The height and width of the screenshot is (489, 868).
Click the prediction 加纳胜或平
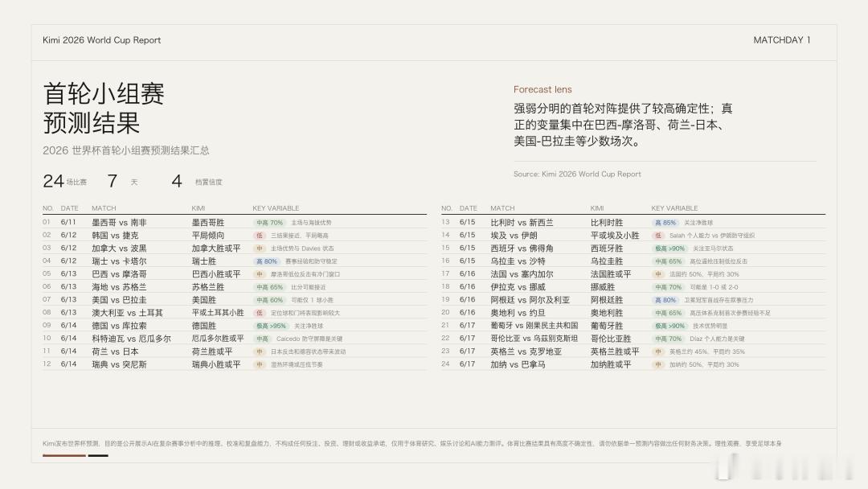[611, 364]
